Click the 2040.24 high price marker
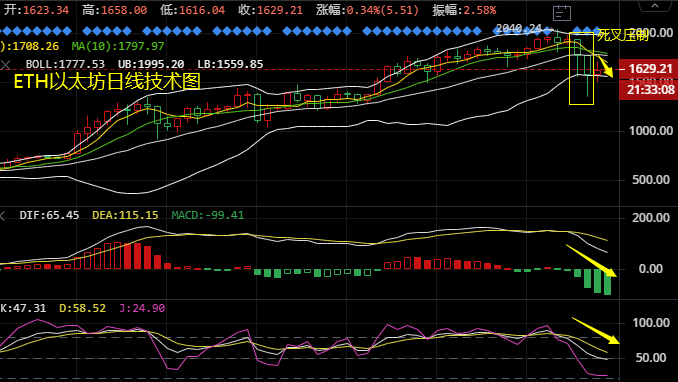The image size is (678, 382). pos(518,29)
